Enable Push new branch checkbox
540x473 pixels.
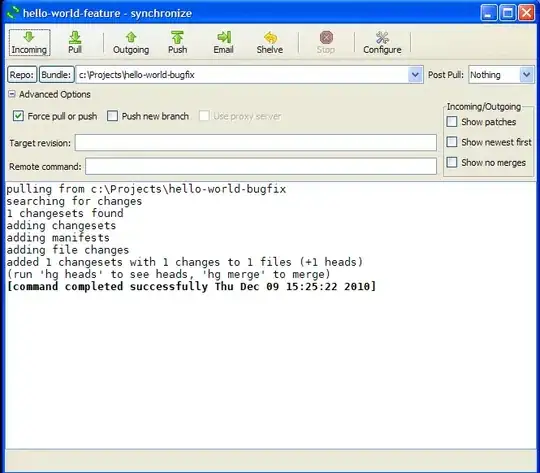pos(112,116)
